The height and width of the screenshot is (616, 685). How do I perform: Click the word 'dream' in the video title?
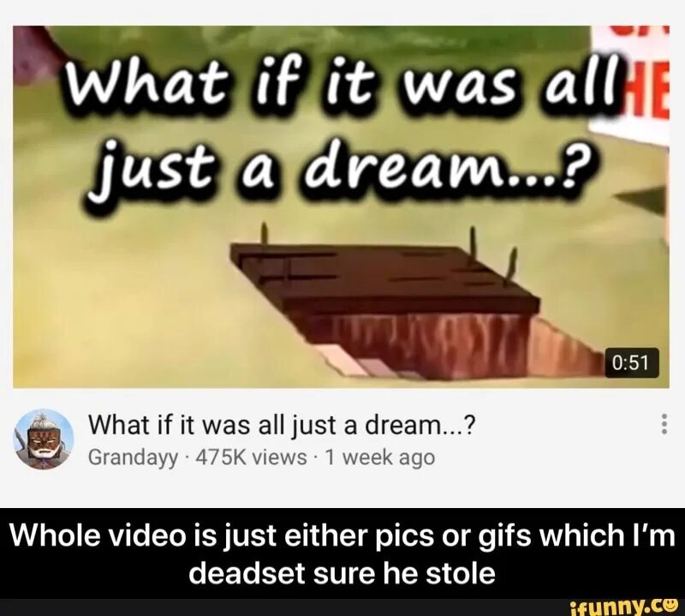click(x=402, y=424)
